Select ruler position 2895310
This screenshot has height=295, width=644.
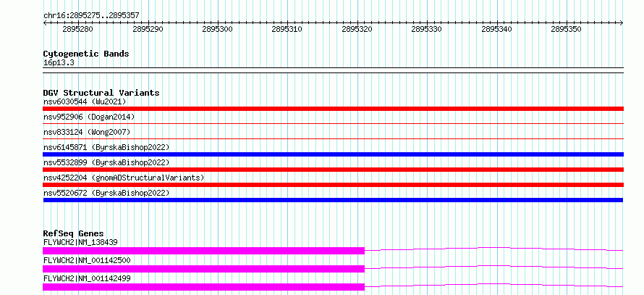[x=287, y=29]
